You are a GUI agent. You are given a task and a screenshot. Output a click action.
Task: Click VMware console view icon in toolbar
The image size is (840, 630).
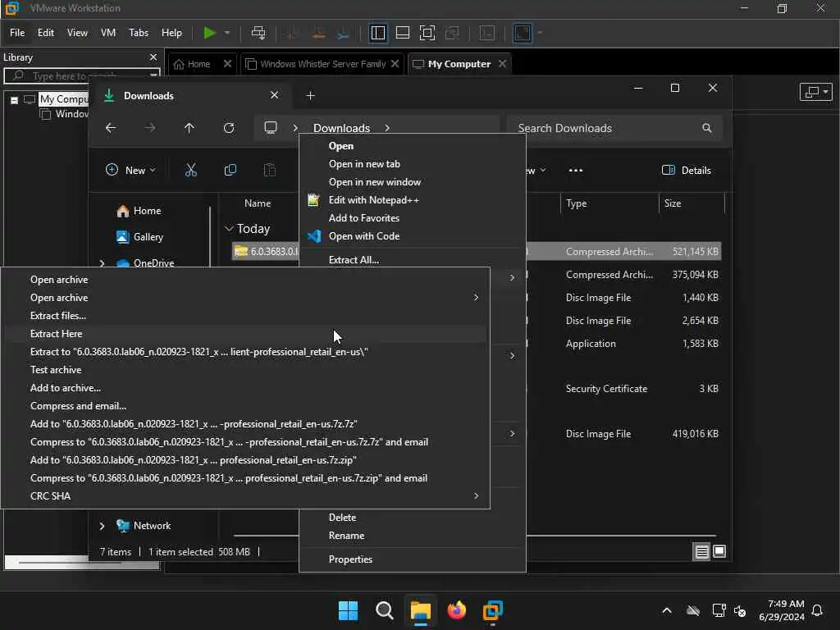click(x=523, y=33)
